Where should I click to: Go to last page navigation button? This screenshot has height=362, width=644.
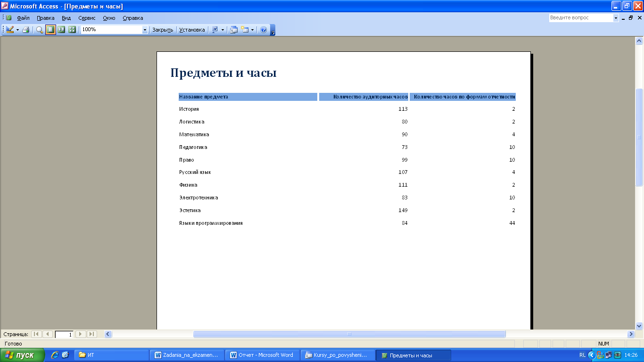click(92, 334)
